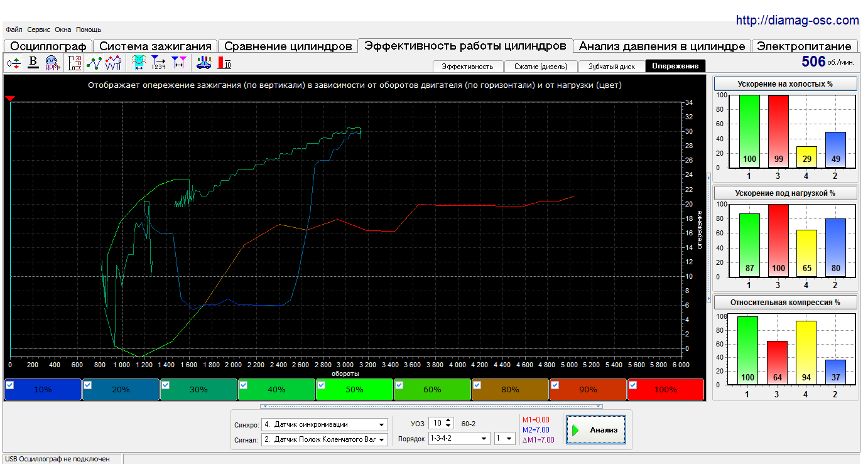Click the Относительная компрессия % header
This screenshot has height=467, width=868.
pos(786,302)
